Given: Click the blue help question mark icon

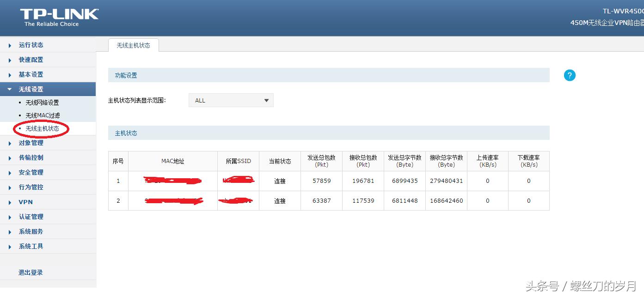Looking at the screenshot, I should tap(569, 75).
